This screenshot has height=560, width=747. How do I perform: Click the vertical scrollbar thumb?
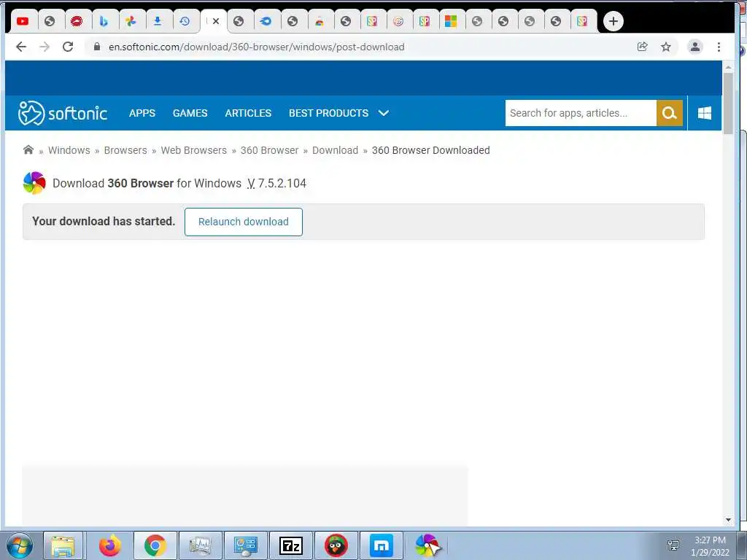coord(728,104)
